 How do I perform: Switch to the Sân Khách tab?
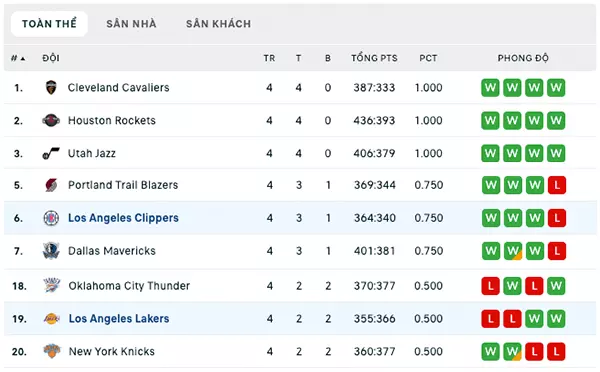pos(218,24)
